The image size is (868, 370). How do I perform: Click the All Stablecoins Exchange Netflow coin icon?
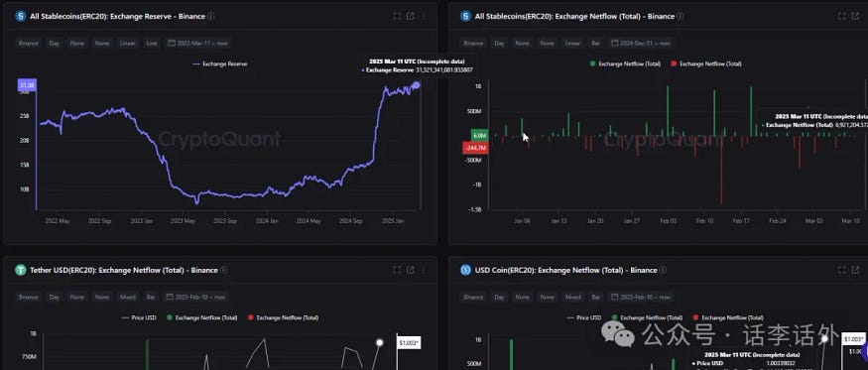coord(465,16)
